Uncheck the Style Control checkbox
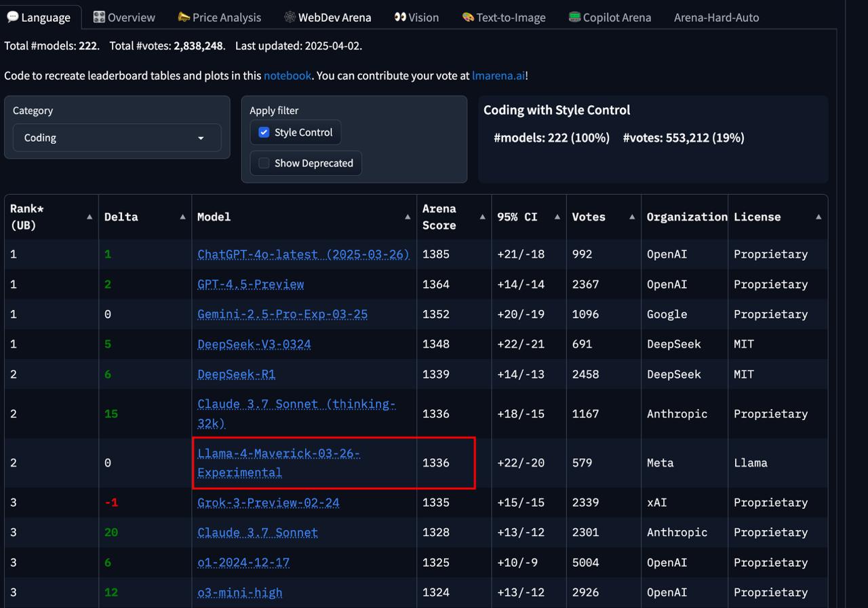The width and height of the screenshot is (868, 608). point(264,132)
